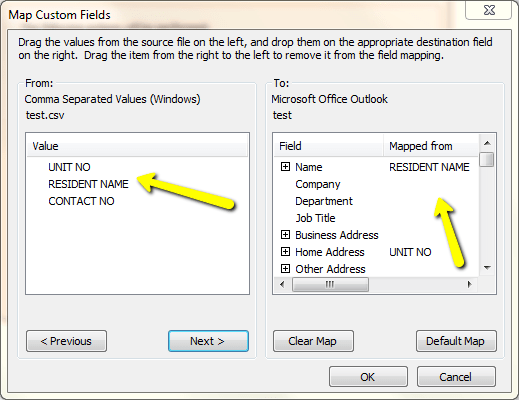Go to Next > record
The image size is (519, 400).
click(x=208, y=341)
